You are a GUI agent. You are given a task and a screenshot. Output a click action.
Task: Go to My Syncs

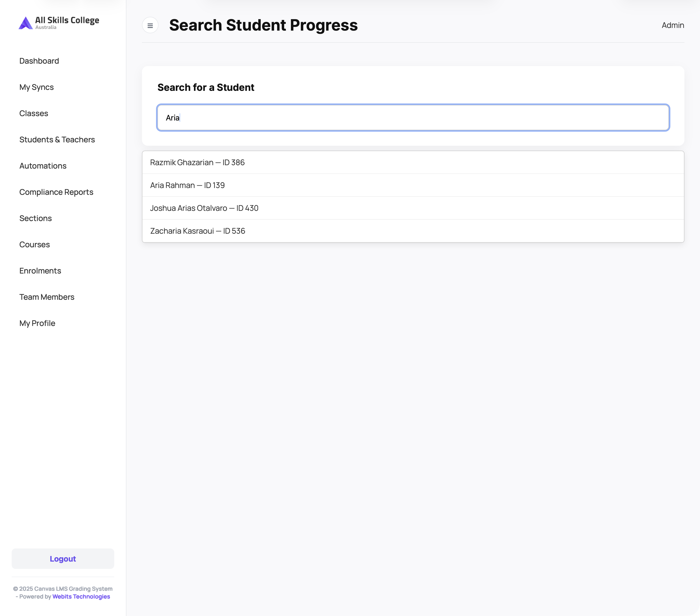click(x=36, y=87)
